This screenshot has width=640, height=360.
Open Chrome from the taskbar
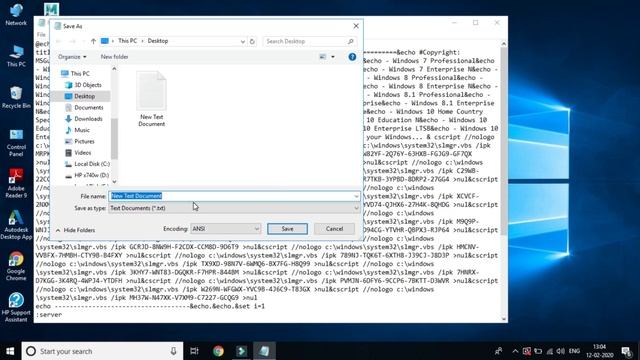(218, 351)
